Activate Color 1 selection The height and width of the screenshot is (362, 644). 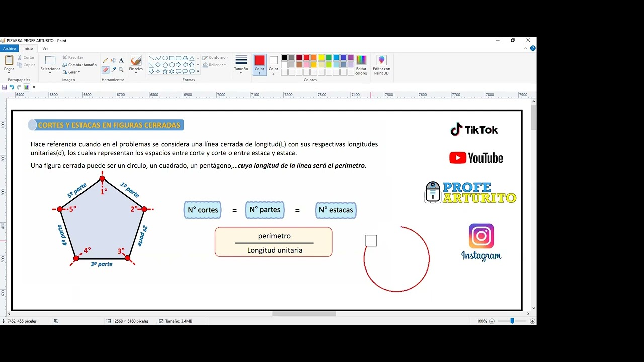pyautogui.click(x=260, y=65)
